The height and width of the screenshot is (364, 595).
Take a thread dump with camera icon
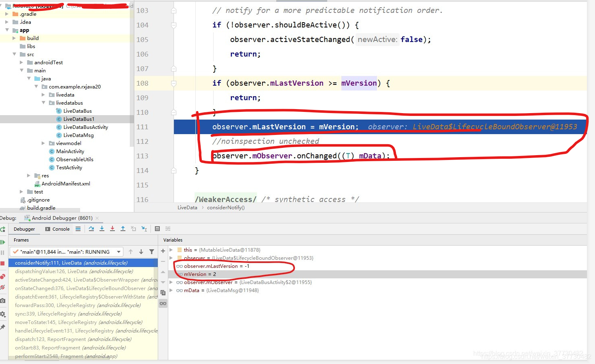pos(2,301)
